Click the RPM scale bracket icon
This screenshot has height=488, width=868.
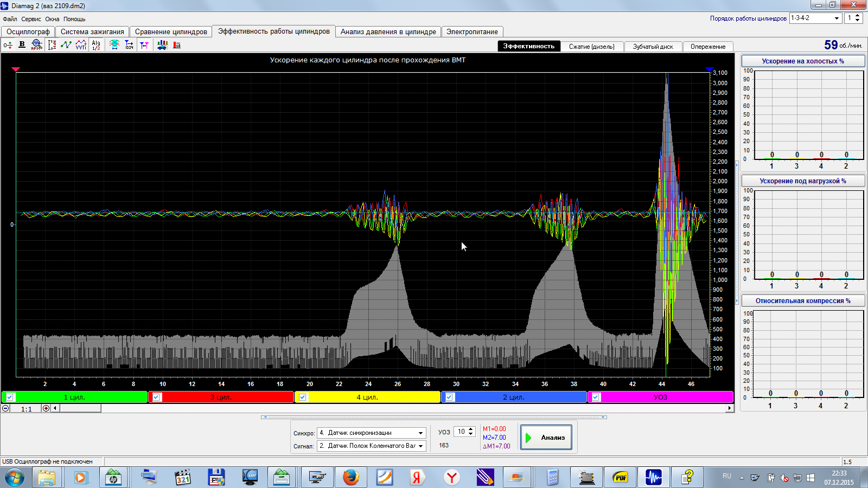click(52, 45)
